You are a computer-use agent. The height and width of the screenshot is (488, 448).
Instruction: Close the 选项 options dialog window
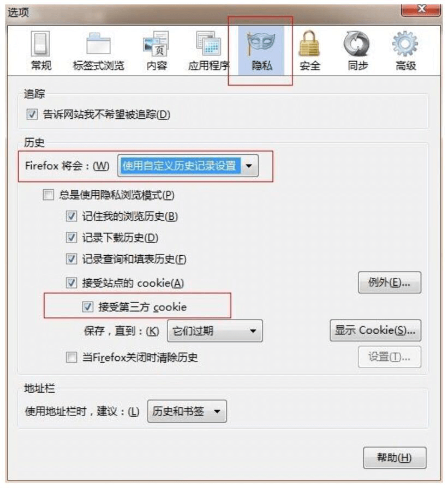421,9
